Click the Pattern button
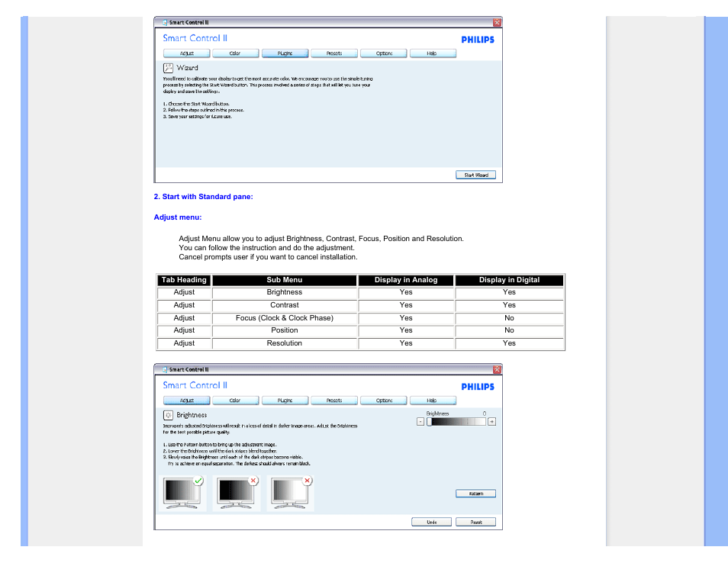Viewport: 728px width, 563px height. click(476, 494)
